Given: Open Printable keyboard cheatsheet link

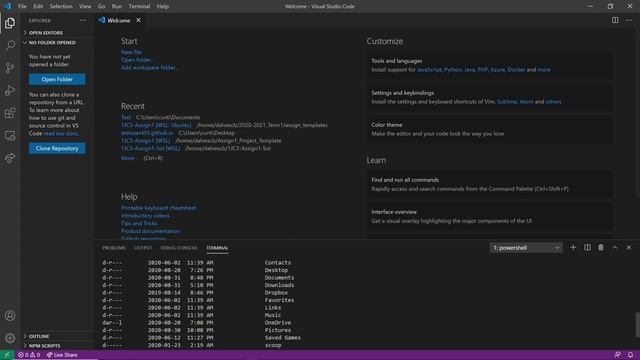Looking at the screenshot, I should [x=158, y=208].
